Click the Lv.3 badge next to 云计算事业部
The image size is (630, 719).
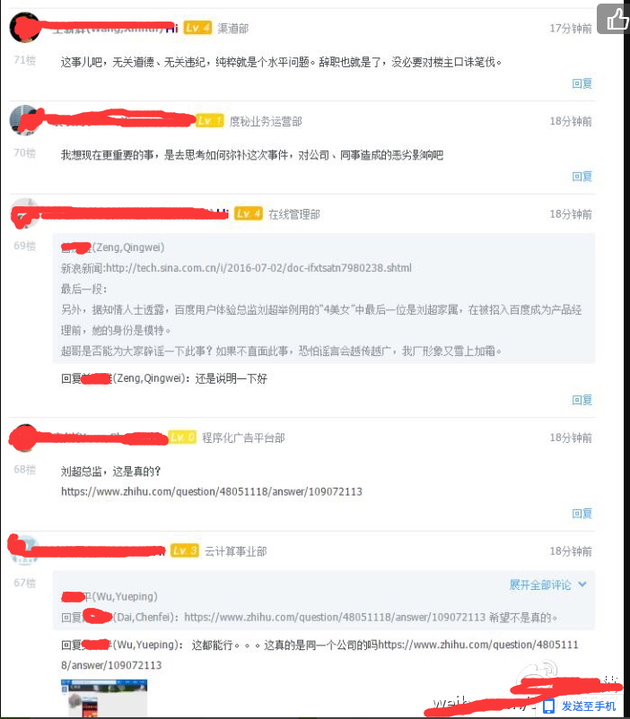185,550
